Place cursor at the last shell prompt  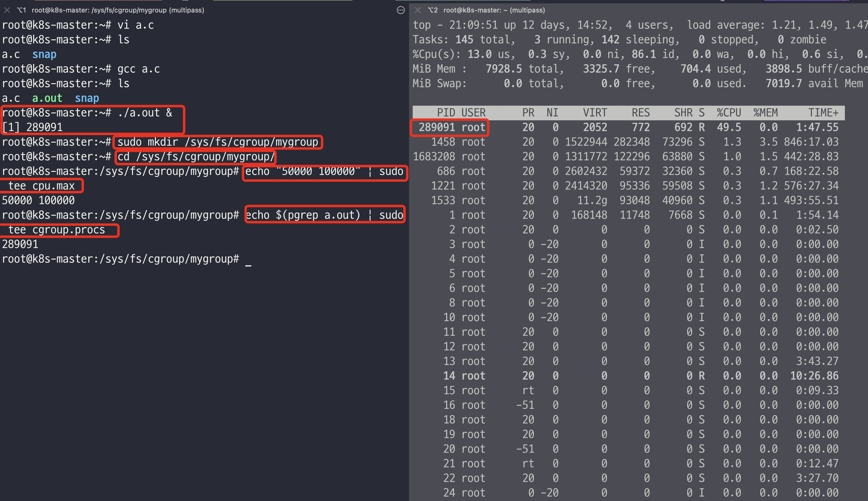[x=248, y=259]
